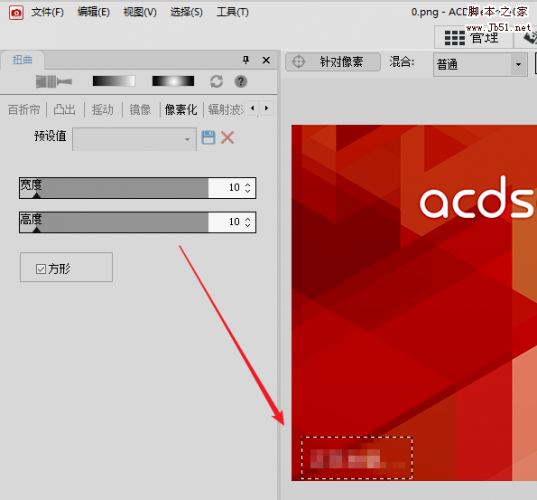The width and height of the screenshot is (537, 500).
Task: Show next effect tabs with right arrow
Action: pyautogui.click(x=266, y=108)
